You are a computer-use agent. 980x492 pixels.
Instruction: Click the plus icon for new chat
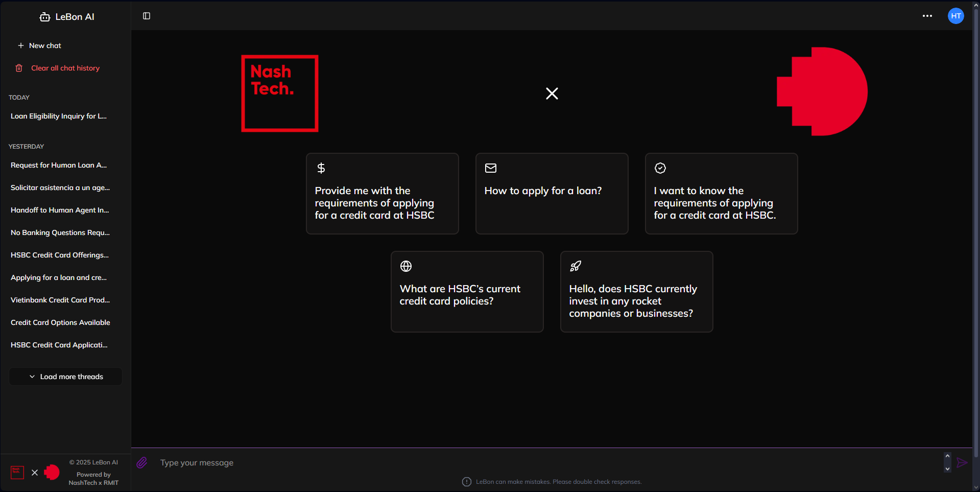pyautogui.click(x=21, y=45)
